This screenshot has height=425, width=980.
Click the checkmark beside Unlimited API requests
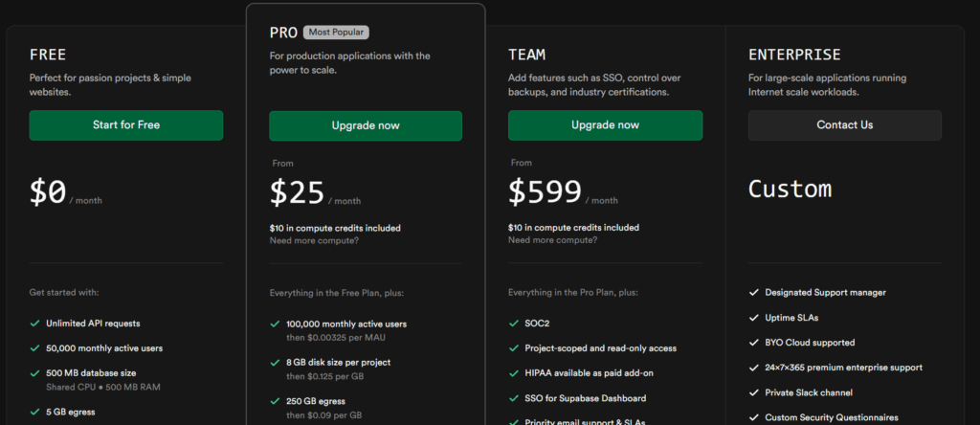35,324
